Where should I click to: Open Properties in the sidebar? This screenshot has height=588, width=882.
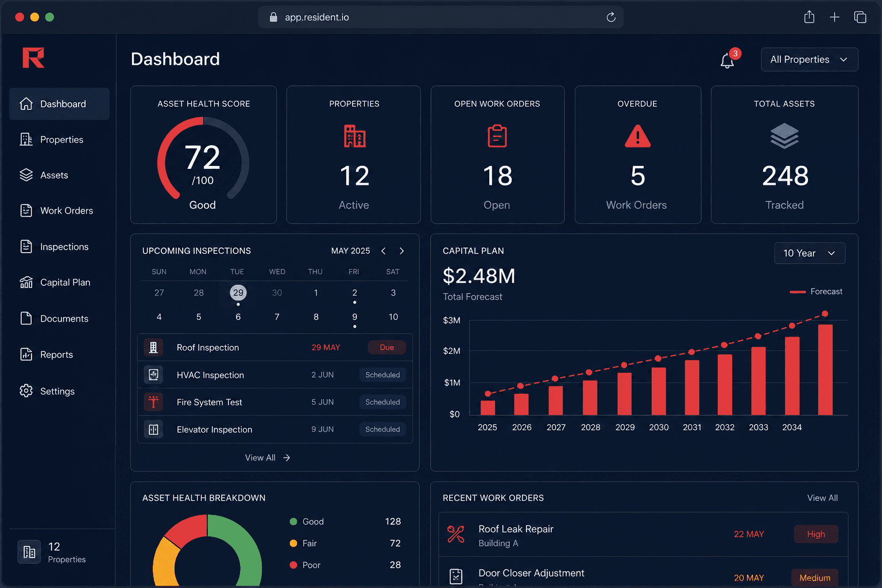click(x=59, y=140)
